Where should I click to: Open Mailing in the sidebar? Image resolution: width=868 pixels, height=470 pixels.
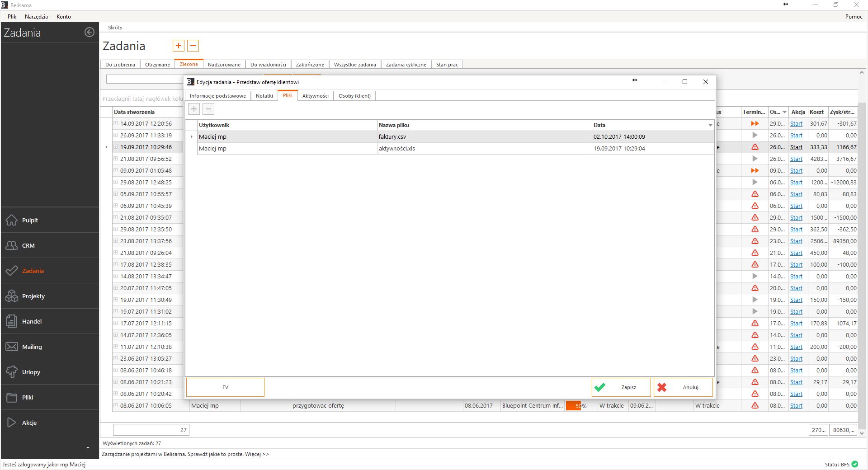click(x=32, y=347)
